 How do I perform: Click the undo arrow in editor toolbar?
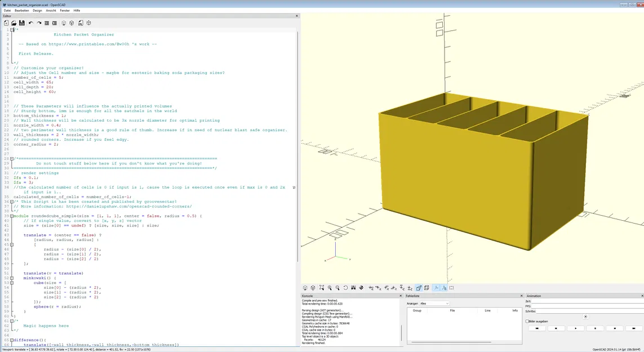coord(31,23)
